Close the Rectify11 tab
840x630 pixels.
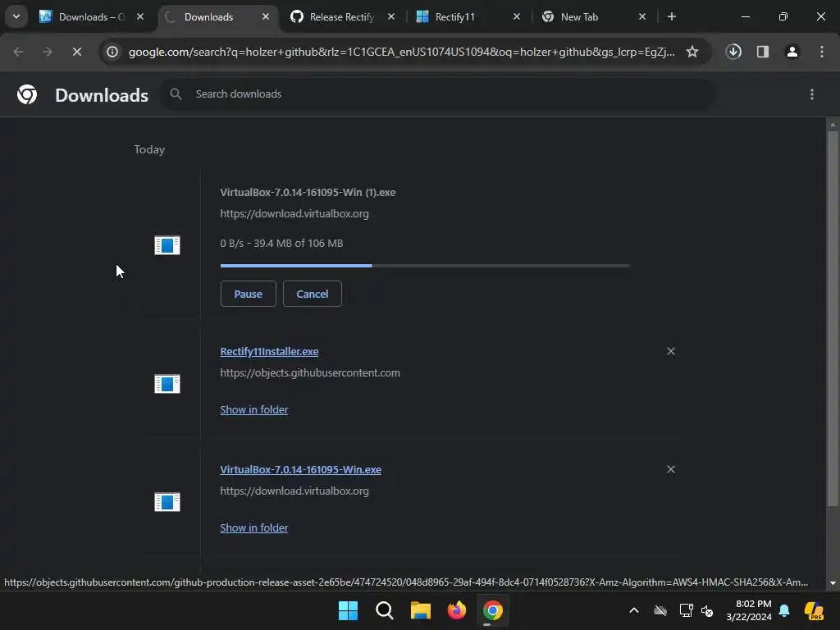[517, 16]
